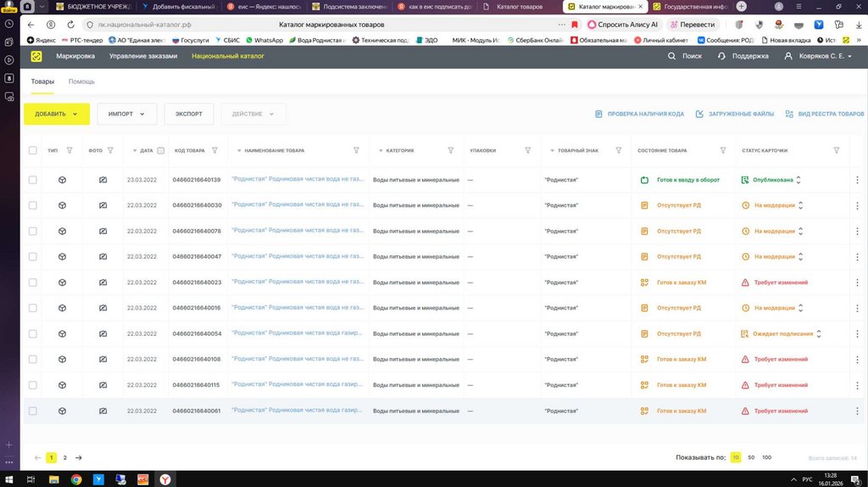Screen dimensions: 868x487
Task: Click product type cube icon for 04660216640030
Action: click(62, 205)
